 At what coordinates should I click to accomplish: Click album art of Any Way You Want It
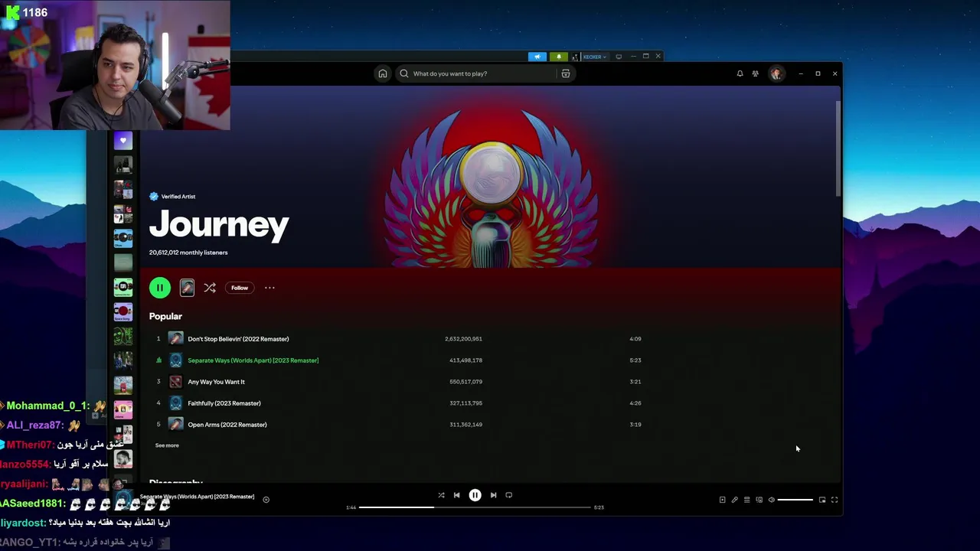click(175, 381)
